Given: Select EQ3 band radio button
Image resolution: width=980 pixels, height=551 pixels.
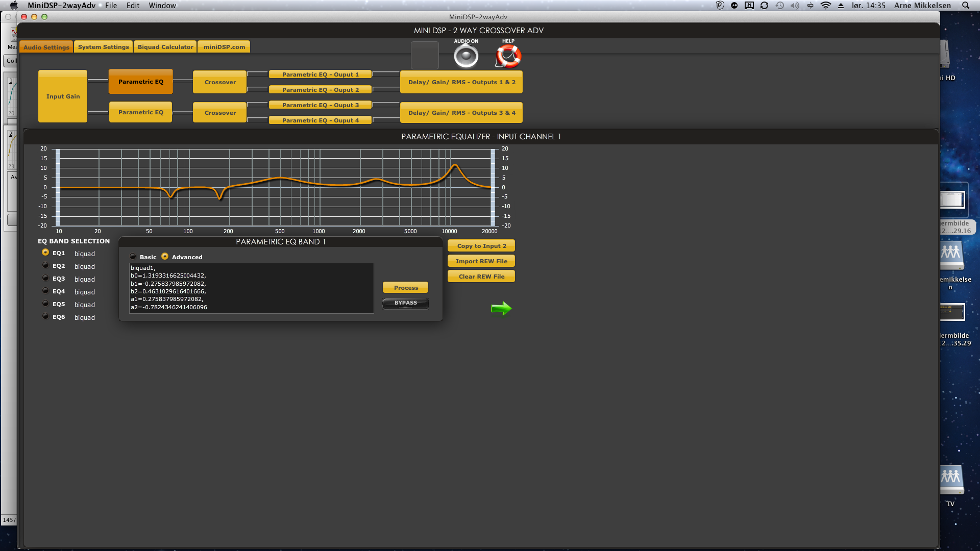Looking at the screenshot, I should point(45,278).
